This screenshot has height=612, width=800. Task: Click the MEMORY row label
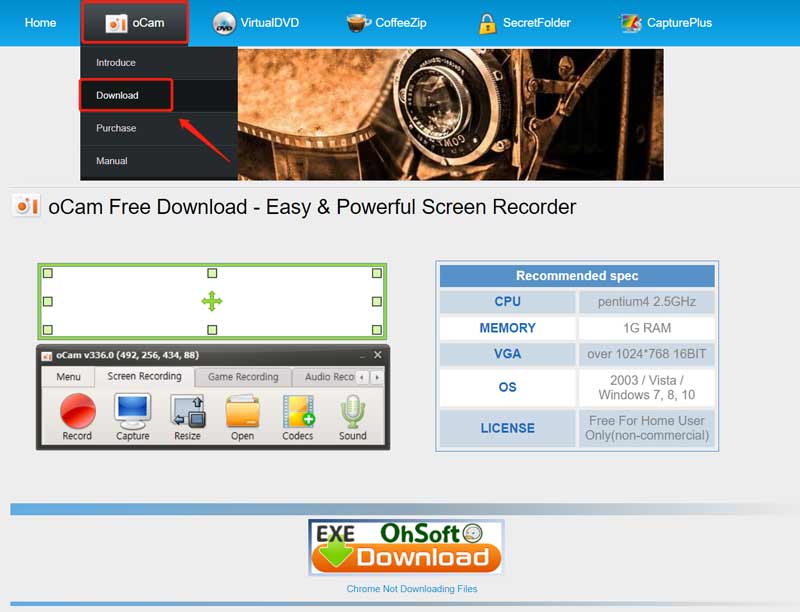coord(507,328)
